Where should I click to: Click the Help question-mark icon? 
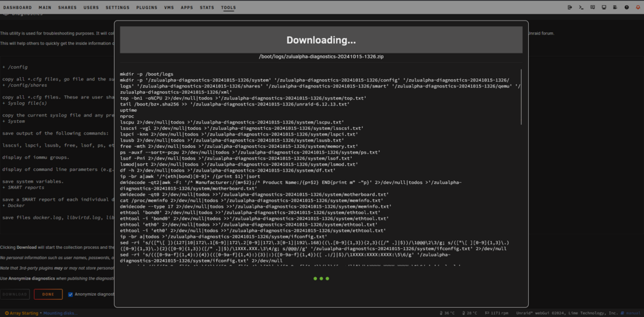click(x=627, y=7)
